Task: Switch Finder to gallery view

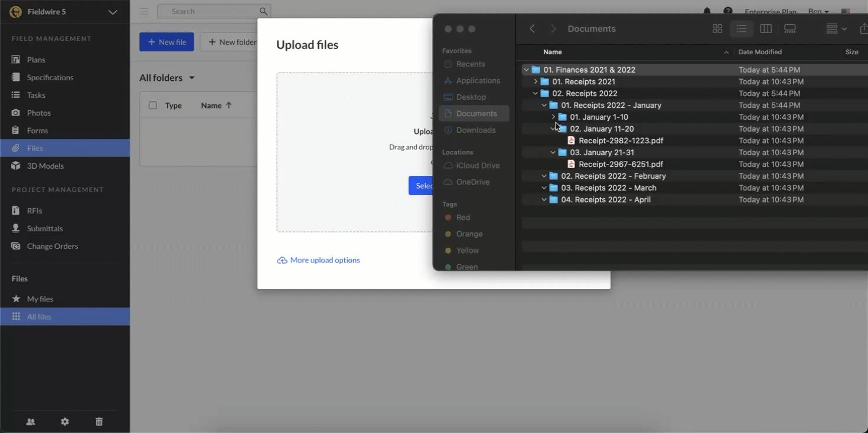Action: 790,29
